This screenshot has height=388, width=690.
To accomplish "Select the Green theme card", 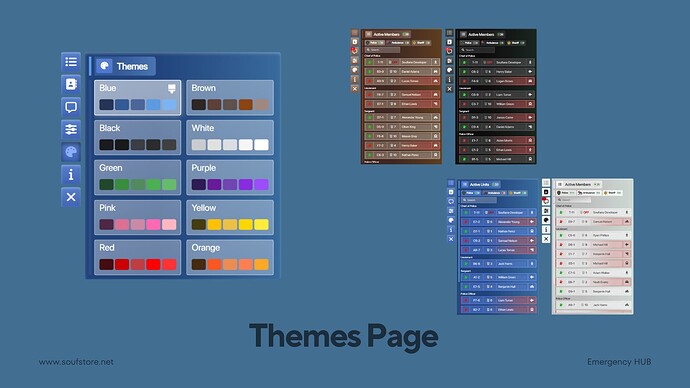I will [x=137, y=177].
